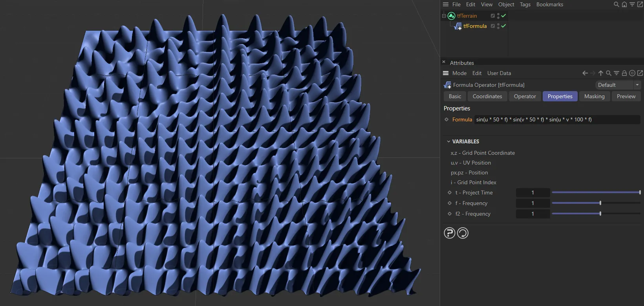Click the circular reset arrow icon
The height and width of the screenshot is (306, 644).
tap(463, 233)
